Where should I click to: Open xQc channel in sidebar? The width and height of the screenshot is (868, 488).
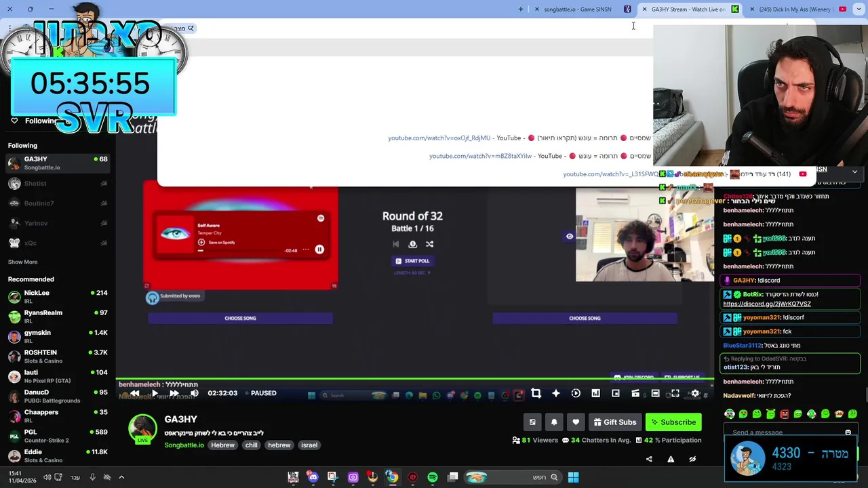[x=58, y=243]
